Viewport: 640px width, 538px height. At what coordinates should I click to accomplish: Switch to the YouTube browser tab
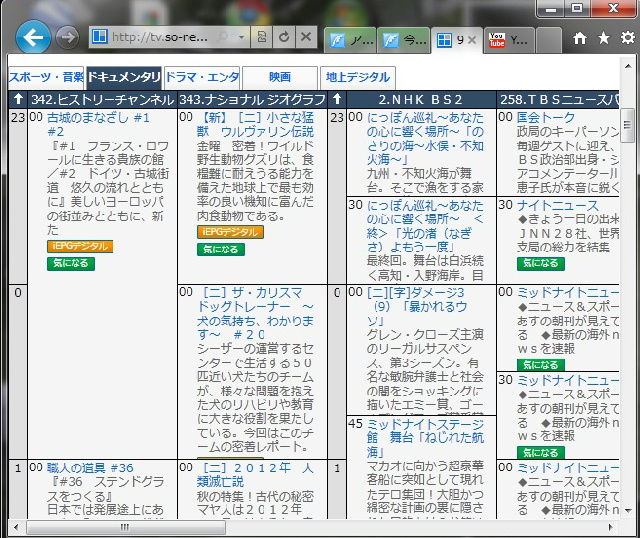click(x=509, y=40)
